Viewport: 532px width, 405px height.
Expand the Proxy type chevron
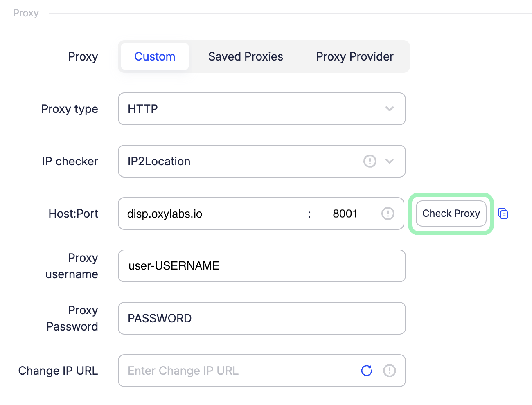(390, 109)
